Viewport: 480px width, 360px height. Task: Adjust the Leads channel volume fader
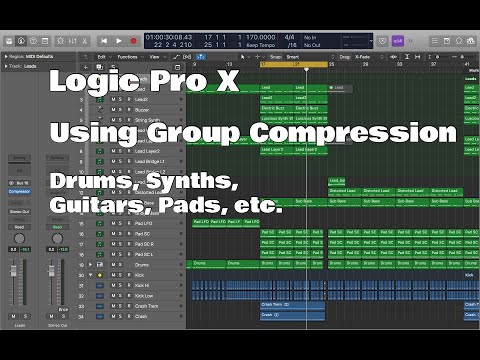pyautogui.click(x=13, y=271)
